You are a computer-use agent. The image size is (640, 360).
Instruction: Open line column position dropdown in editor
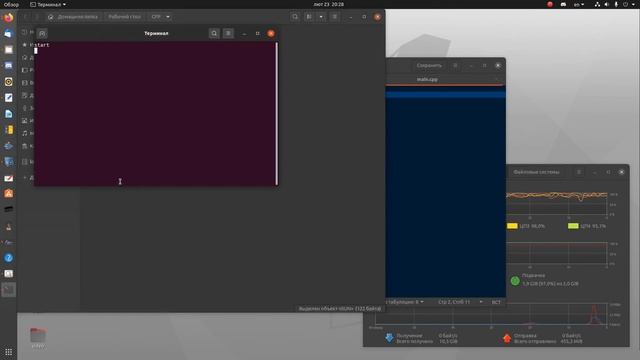(460, 302)
